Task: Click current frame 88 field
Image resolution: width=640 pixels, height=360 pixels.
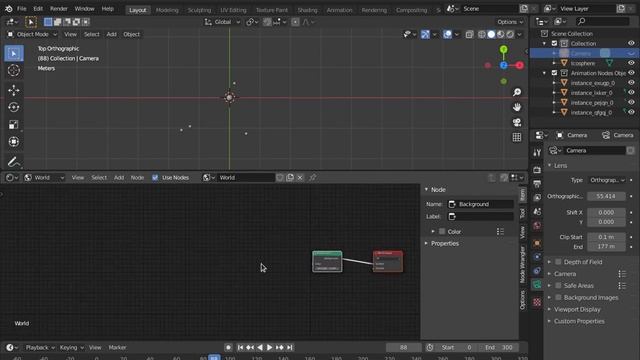Action: click(404, 347)
